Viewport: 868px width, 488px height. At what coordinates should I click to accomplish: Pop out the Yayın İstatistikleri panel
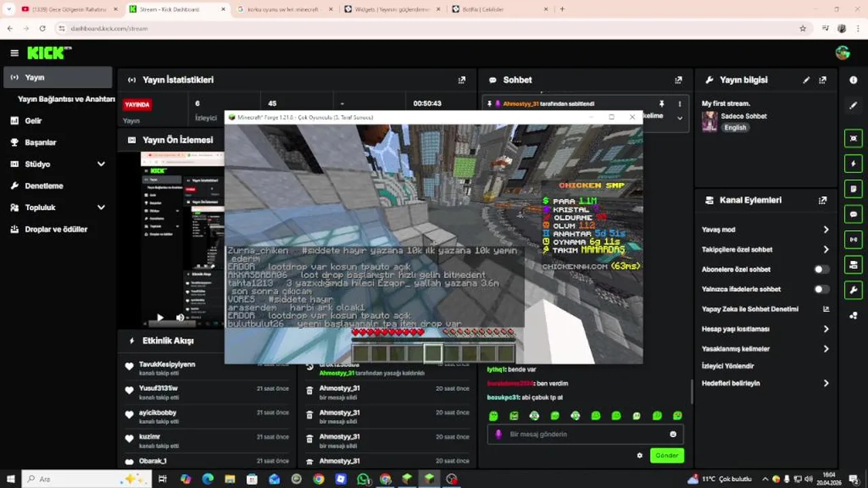coord(462,80)
